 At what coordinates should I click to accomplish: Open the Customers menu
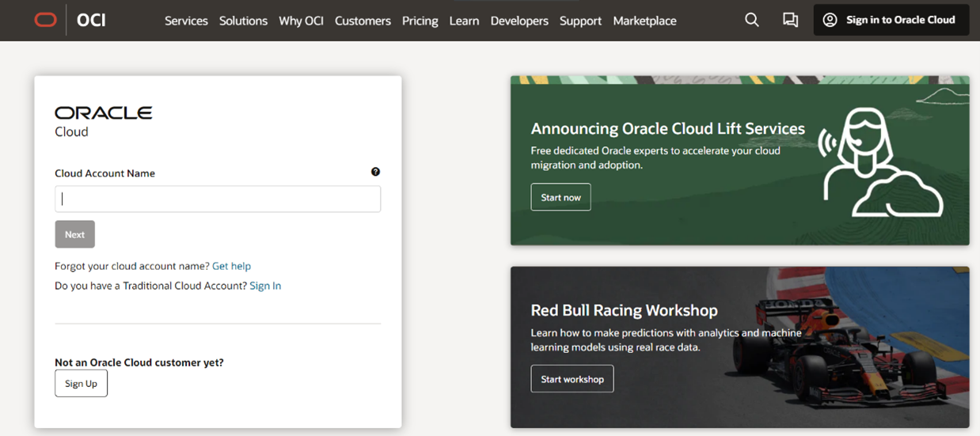363,21
